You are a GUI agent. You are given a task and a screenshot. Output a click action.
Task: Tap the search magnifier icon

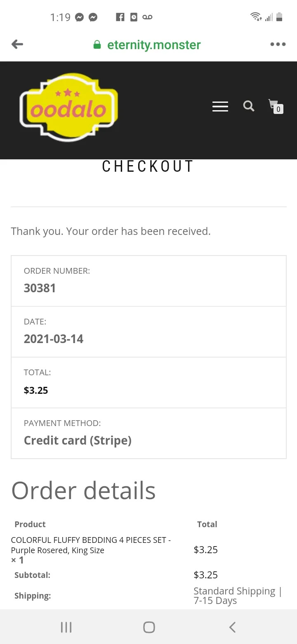click(249, 106)
